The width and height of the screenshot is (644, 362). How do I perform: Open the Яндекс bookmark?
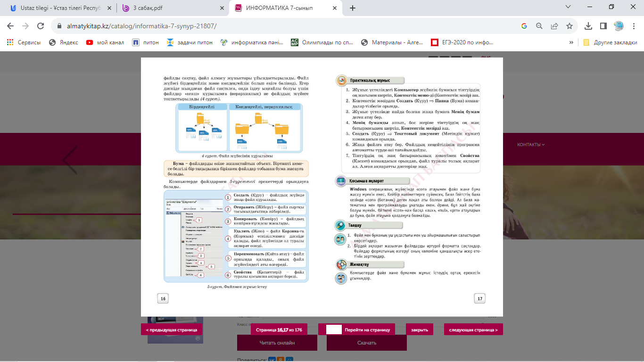coord(64,42)
